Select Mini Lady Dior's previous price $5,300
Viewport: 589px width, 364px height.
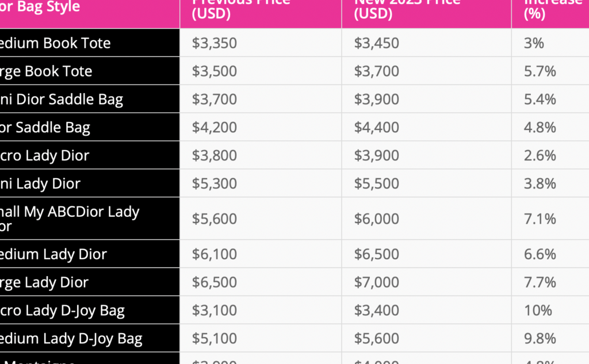[x=215, y=183]
